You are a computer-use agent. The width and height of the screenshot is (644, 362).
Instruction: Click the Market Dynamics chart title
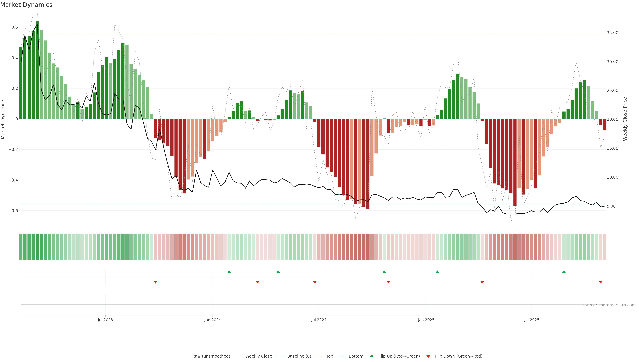26,5
